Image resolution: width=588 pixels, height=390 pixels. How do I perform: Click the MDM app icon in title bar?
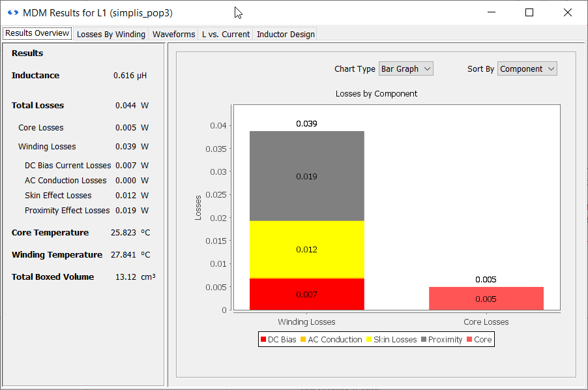[x=12, y=13]
